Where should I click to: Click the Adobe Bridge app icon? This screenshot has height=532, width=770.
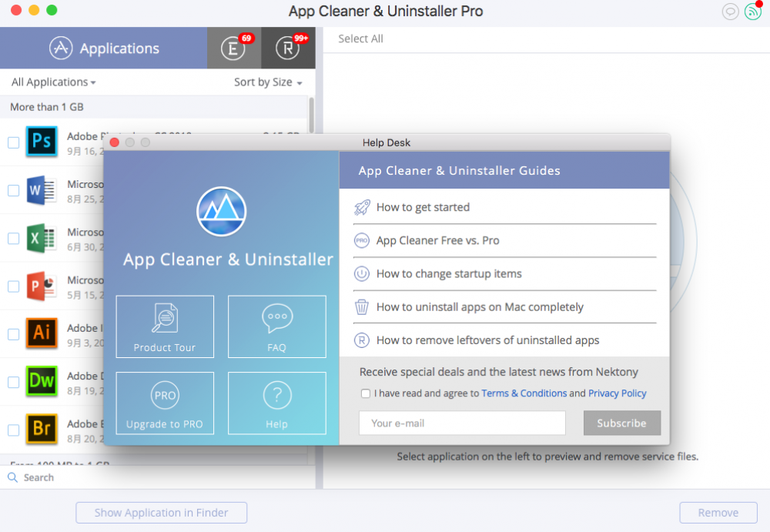[42, 430]
